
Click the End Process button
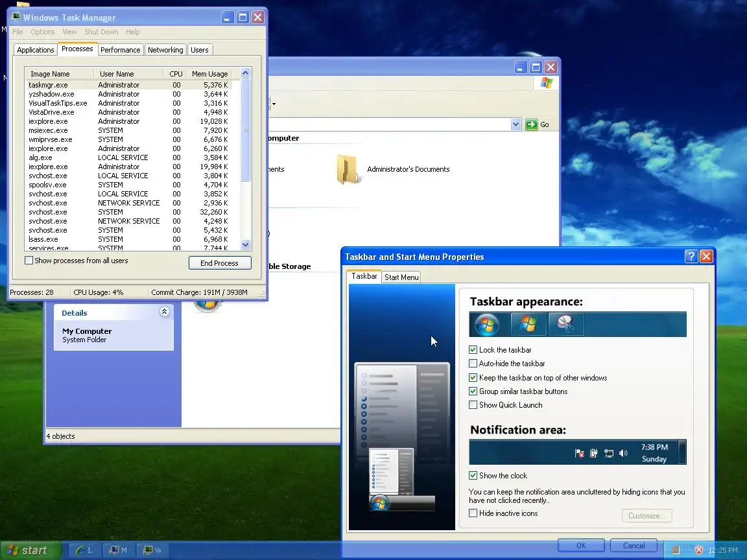(x=220, y=263)
